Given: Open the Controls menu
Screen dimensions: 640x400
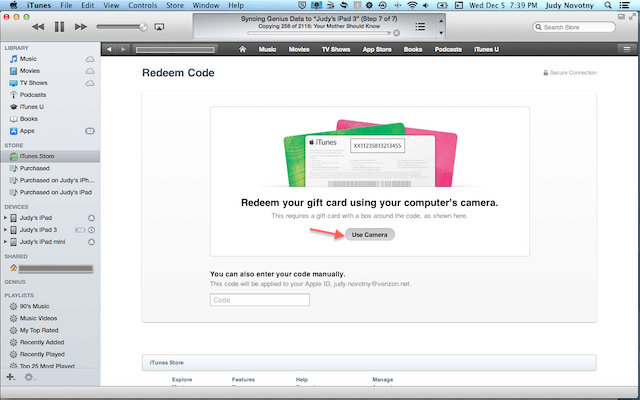Looking at the screenshot, I should coord(143,5).
